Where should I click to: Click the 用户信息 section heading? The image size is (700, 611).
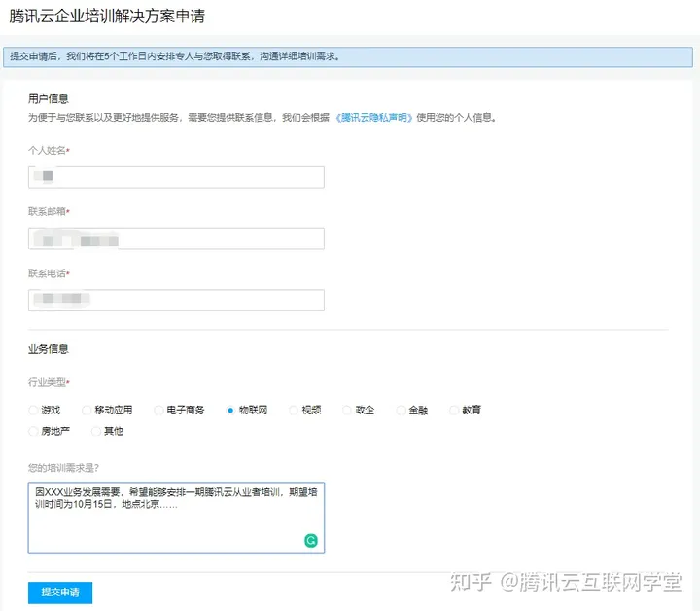click(x=49, y=98)
